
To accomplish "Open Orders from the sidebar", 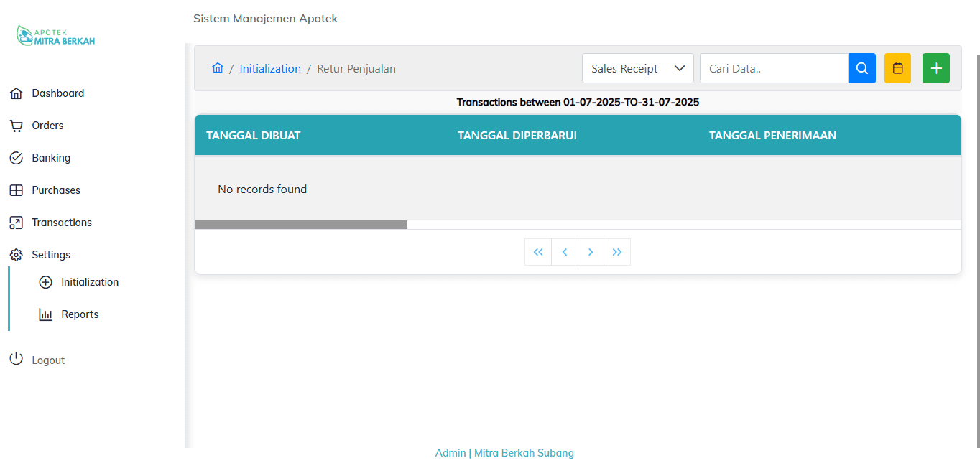I will pyautogui.click(x=47, y=126).
